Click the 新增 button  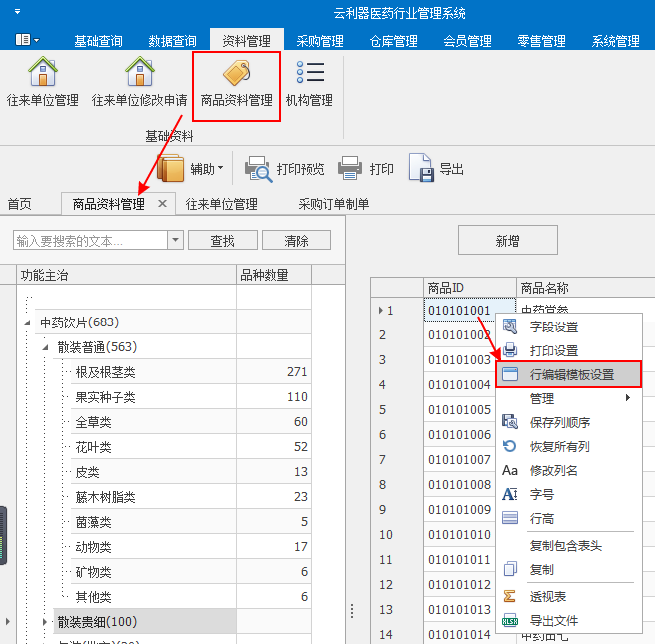tap(507, 241)
